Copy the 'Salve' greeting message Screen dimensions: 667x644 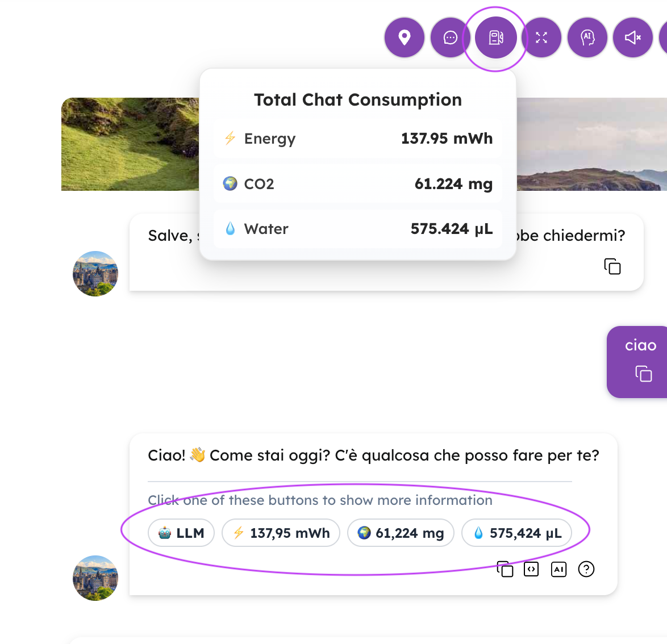pyautogui.click(x=612, y=266)
